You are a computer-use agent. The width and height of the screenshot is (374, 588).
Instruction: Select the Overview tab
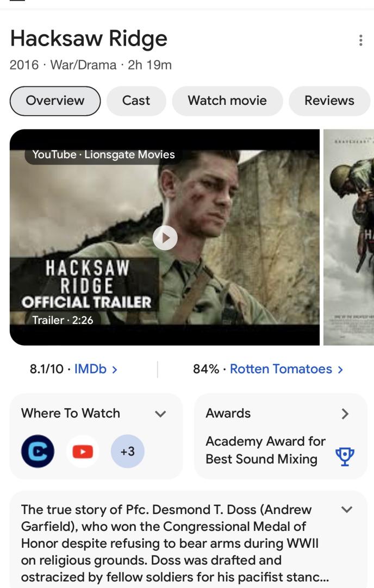pyautogui.click(x=55, y=101)
